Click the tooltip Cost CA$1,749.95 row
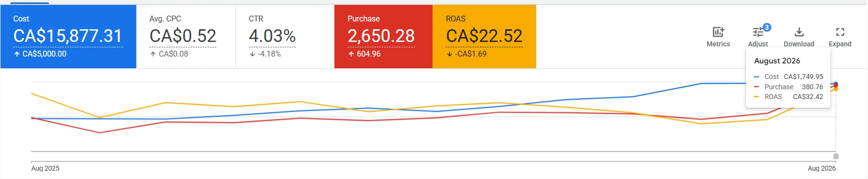This screenshot has height=179, width=868. [x=788, y=77]
